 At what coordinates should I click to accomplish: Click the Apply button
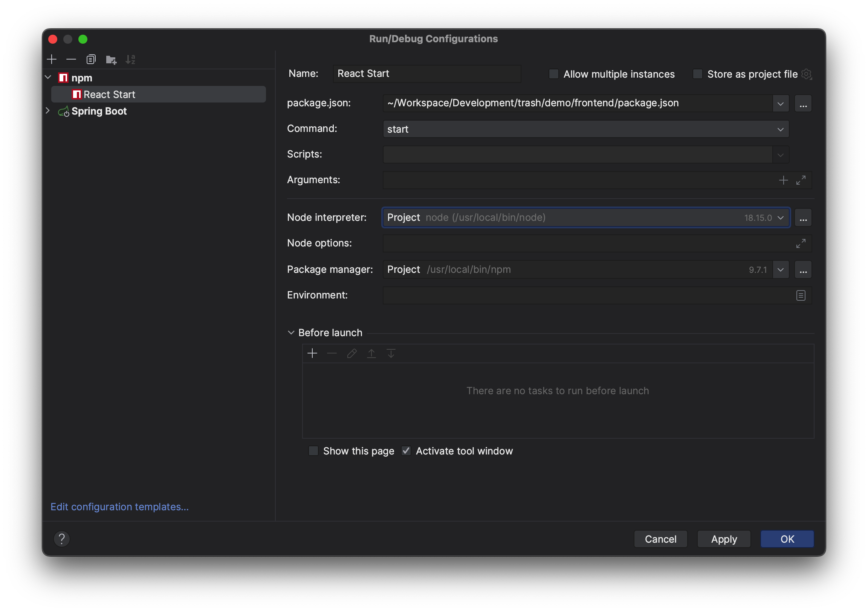click(724, 539)
